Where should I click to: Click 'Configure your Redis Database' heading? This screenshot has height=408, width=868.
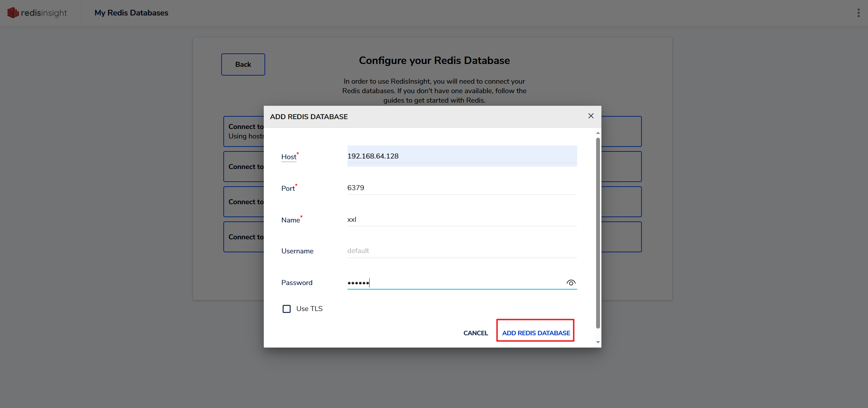coord(434,60)
